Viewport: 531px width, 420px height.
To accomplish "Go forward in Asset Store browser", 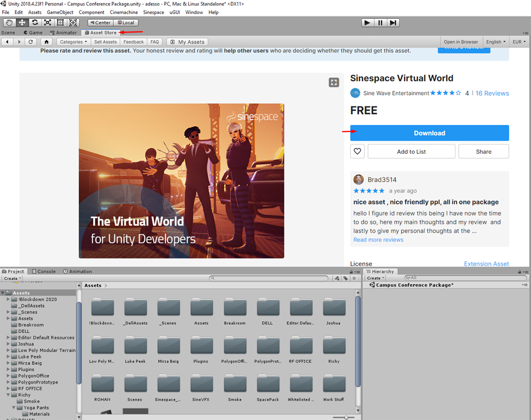I will point(19,42).
